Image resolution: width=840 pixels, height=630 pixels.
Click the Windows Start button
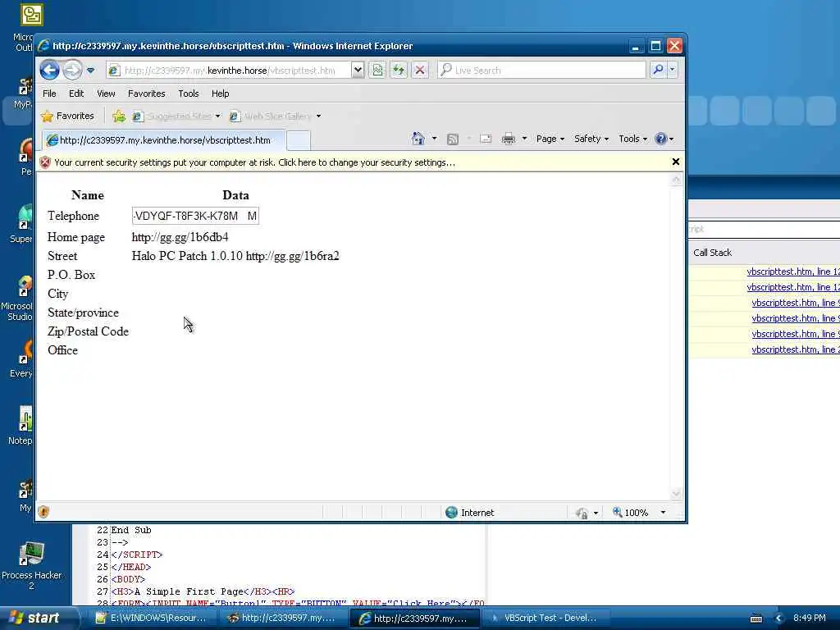tap(35, 618)
